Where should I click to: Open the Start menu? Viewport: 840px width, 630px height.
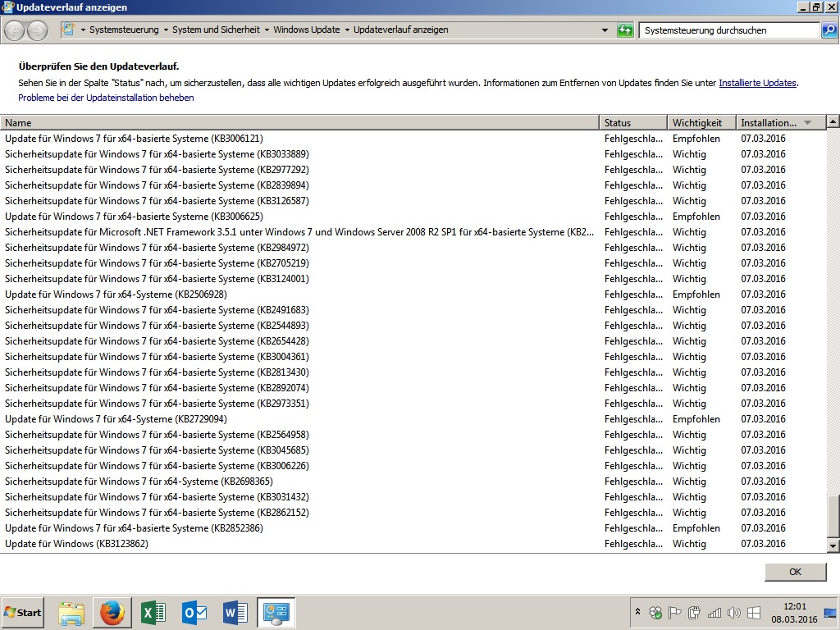click(x=22, y=612)
